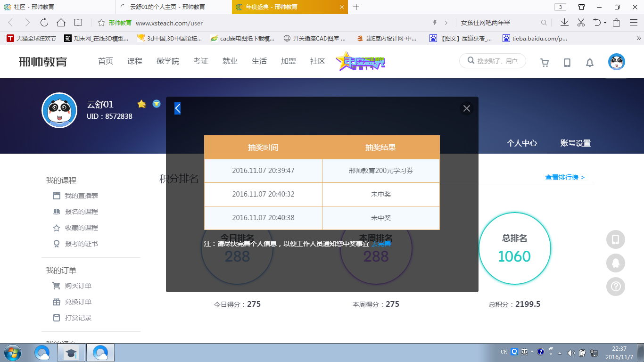
Task: Click the star icon beside 收藏的课程
Action: pyautogui.click(x=56, y=228)
